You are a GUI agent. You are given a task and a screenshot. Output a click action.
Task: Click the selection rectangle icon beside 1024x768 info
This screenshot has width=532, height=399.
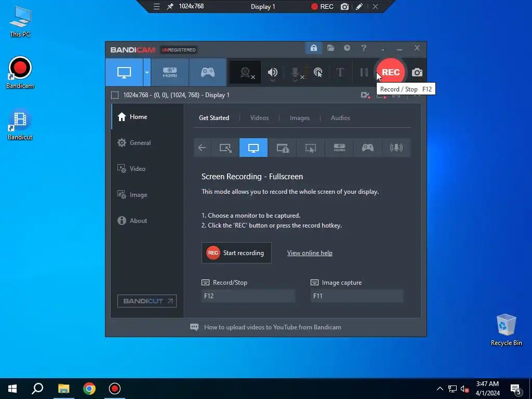(x=115, y=95)
